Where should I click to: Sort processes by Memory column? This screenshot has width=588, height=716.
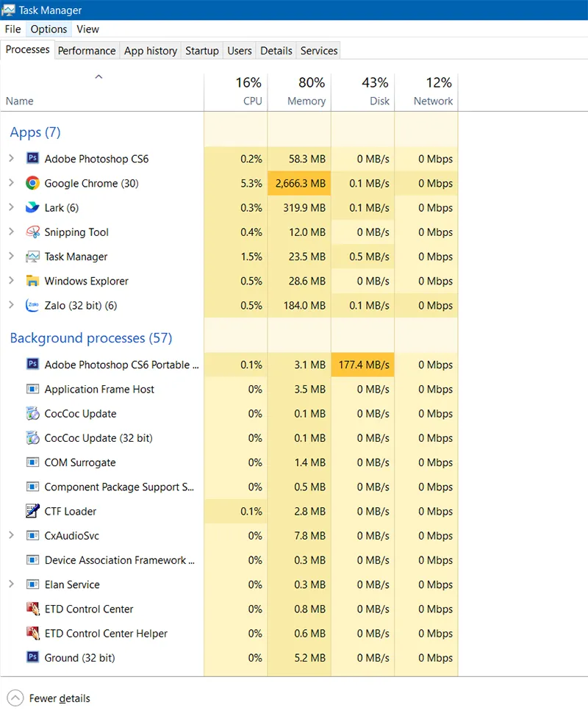tap(299, 92)
